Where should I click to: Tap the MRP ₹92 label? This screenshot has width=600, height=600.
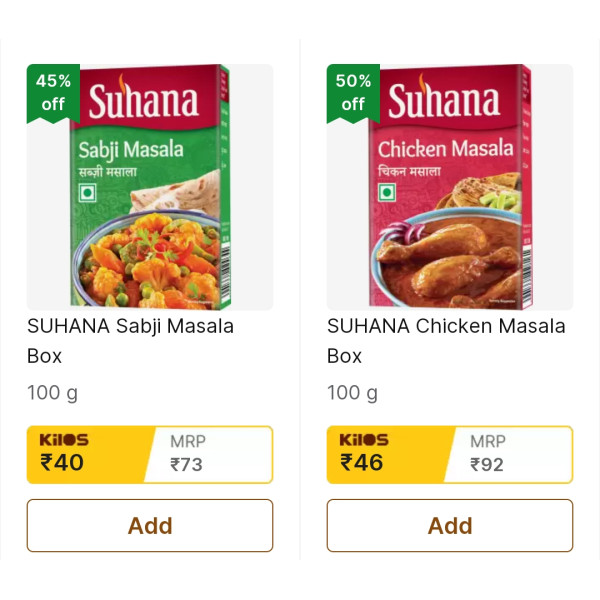(488, 453)
